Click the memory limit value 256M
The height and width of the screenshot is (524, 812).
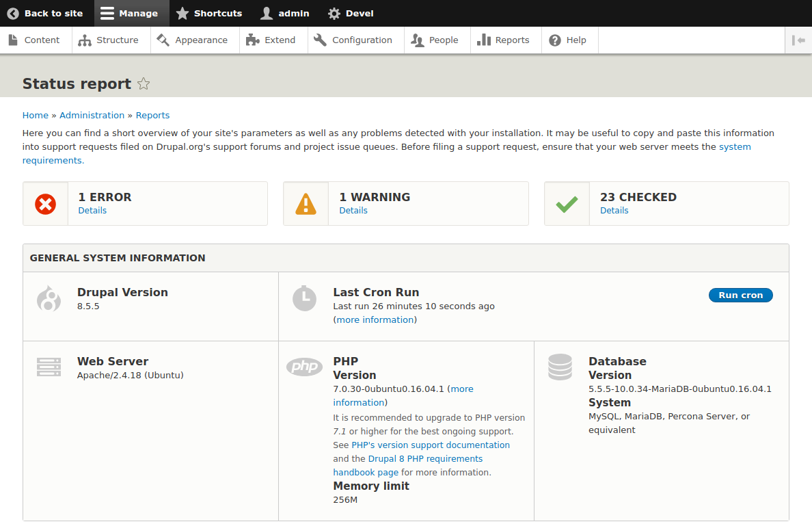point(345,499)
